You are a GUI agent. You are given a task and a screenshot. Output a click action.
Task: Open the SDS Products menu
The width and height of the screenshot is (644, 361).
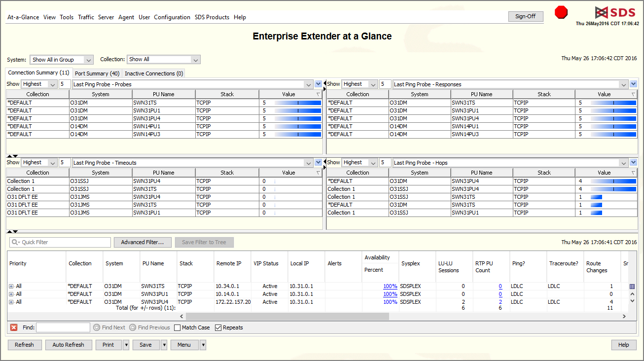212,17
